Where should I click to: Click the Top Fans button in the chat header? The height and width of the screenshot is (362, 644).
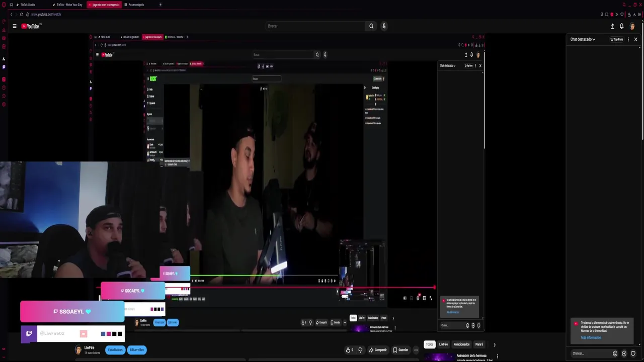point(617,39)
